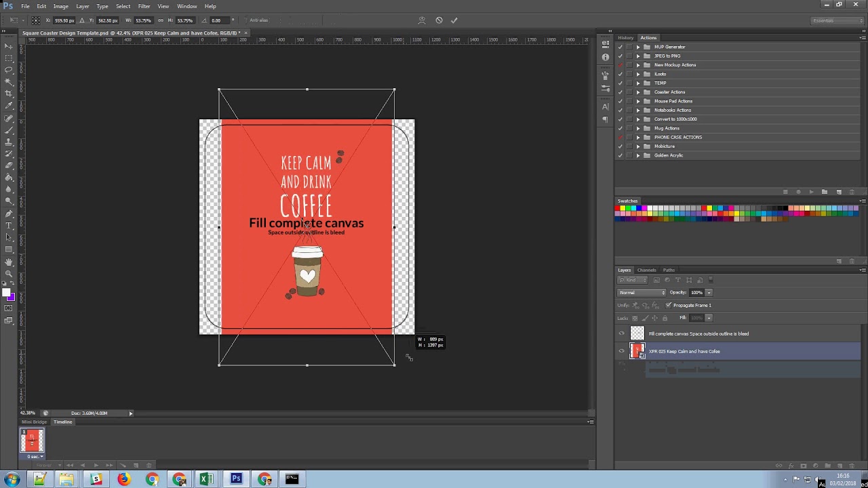Select the Clone Stamp tool
This screenshot has width=868, height=488.
9,142
